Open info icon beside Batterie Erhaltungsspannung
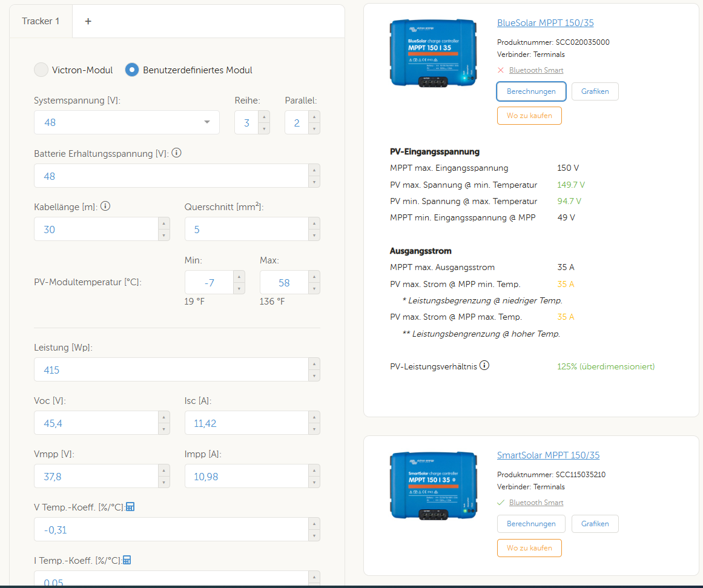Screen dimensions: 703x588 point(177,153)
